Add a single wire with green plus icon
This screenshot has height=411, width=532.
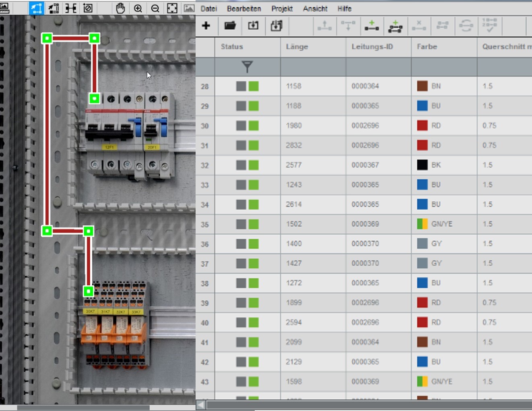(x=371, y=26)
